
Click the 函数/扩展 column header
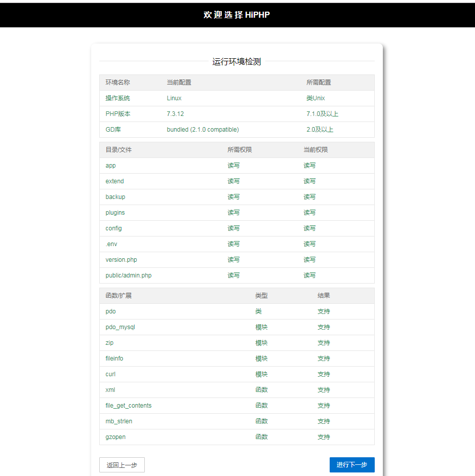pyautogui.click(x=118, y=296)
